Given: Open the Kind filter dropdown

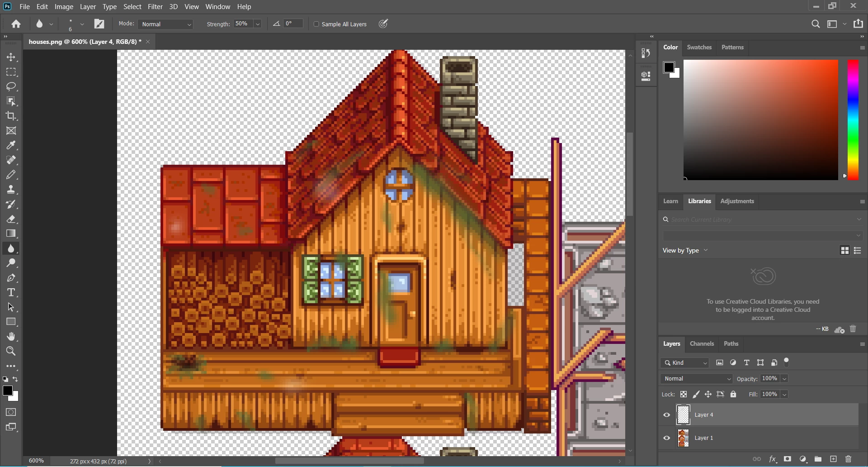Looking at the screenshot, I should (685, 363).
